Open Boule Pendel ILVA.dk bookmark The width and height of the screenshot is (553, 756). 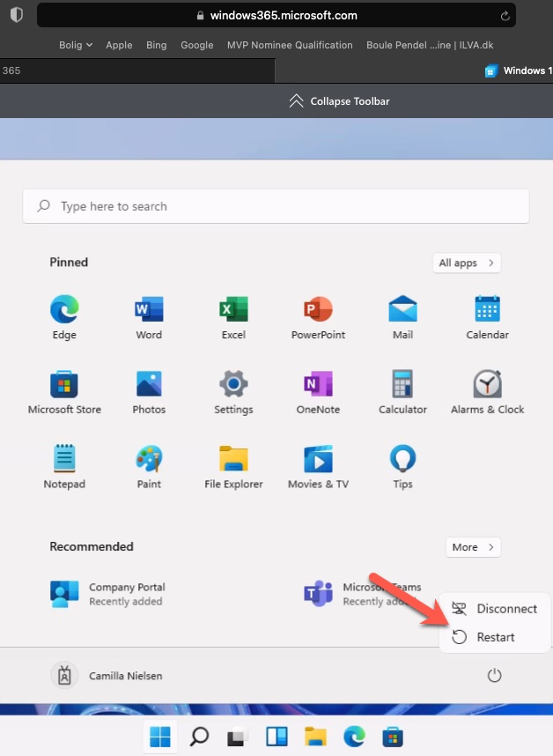click(x=430, y=45)
